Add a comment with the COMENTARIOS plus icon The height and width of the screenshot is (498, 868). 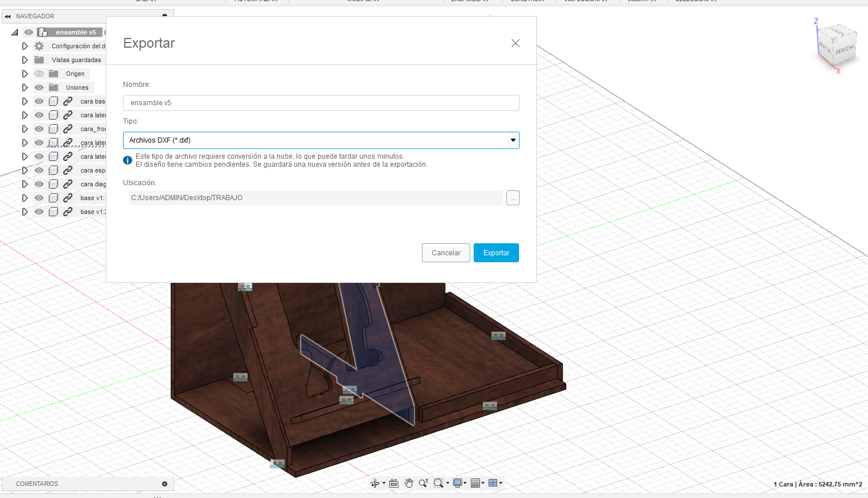[165, 484]
